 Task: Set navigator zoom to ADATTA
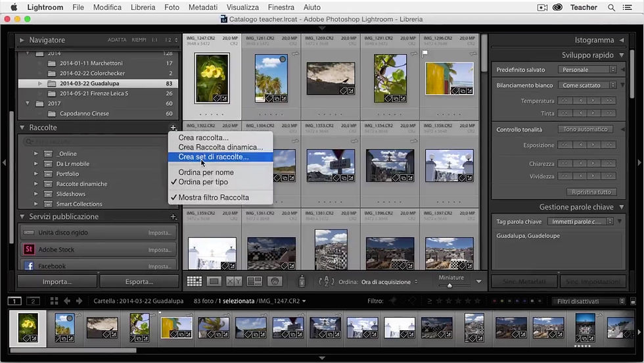[x=117, y=40]
